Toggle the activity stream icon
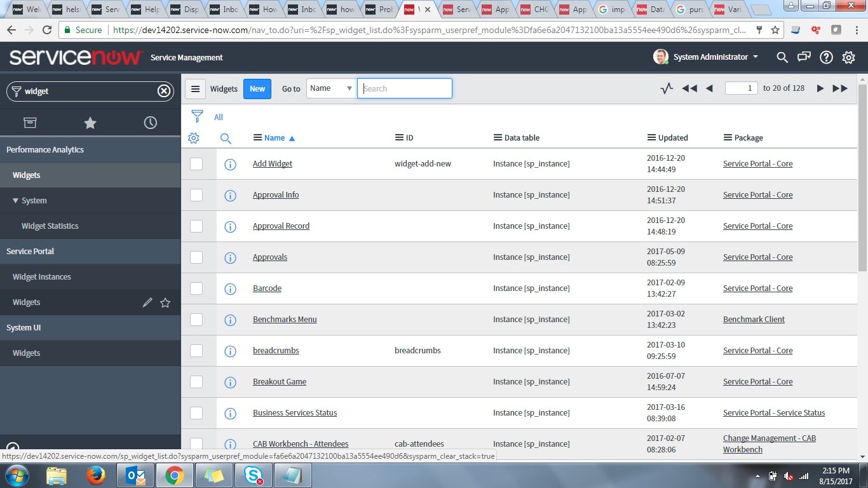This screenshot has width=868, height=488. tap(667, 88)
